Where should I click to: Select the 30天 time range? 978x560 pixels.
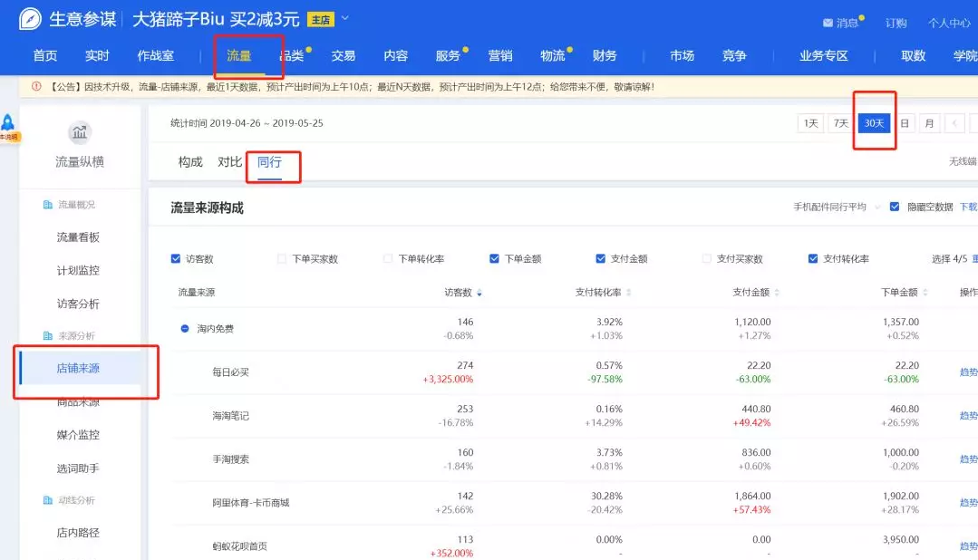pos(874,123)
